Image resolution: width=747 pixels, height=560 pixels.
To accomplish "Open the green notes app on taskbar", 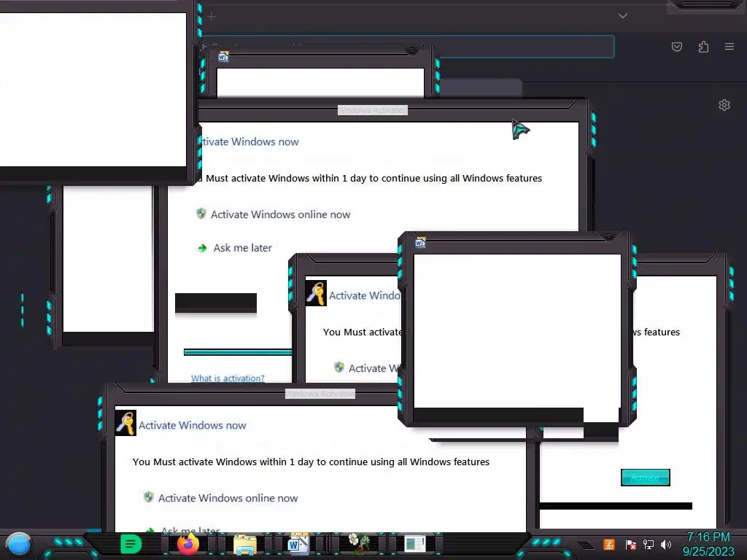I will point(131,544).
